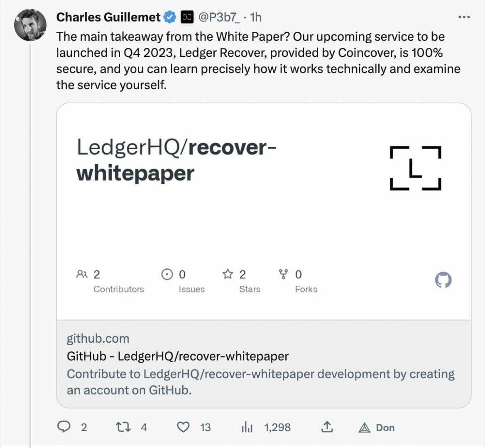Open the three-dot more options menu
The image size is (485, 448).
pyautogui.click(x=464, y=17)
